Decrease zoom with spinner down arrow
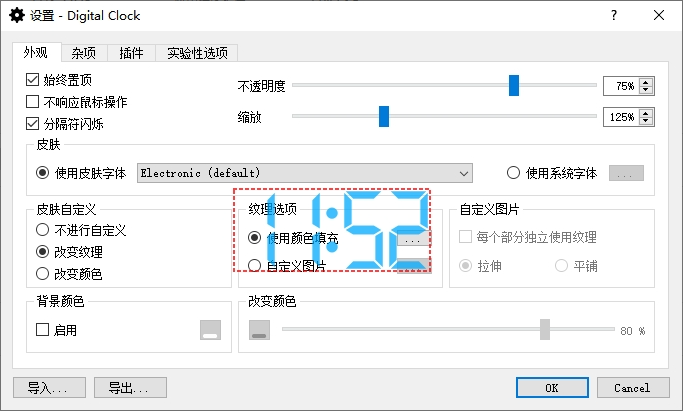Viewport: 683px width, 411px height. (645, 121)
